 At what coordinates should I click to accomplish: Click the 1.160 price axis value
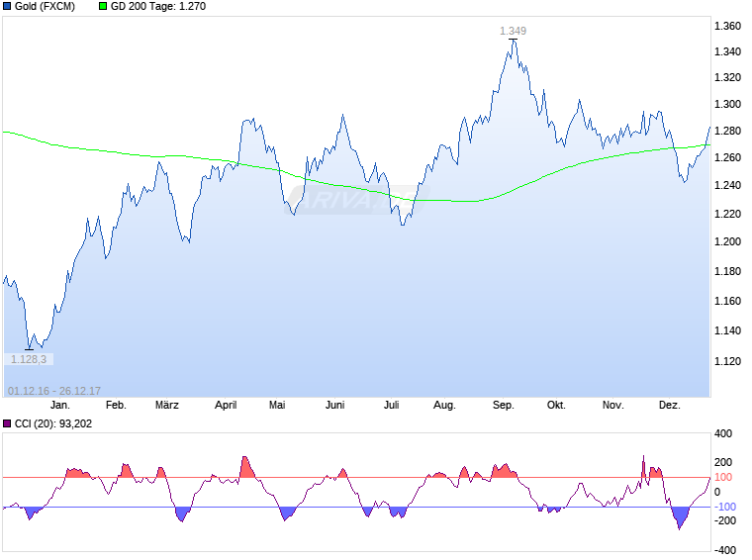727,301
